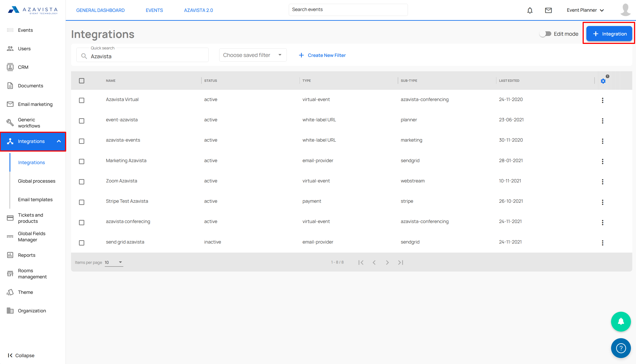This screenshot has height=364, width=636.
Task: Open actions menu for Marketing Azavista
Action: (602, 161)
